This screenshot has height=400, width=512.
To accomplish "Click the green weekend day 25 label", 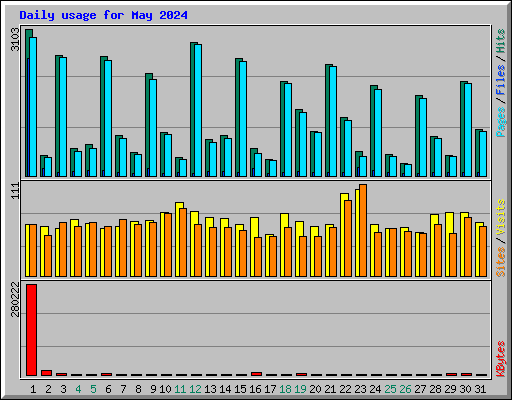I will click(x=390, y=389).
